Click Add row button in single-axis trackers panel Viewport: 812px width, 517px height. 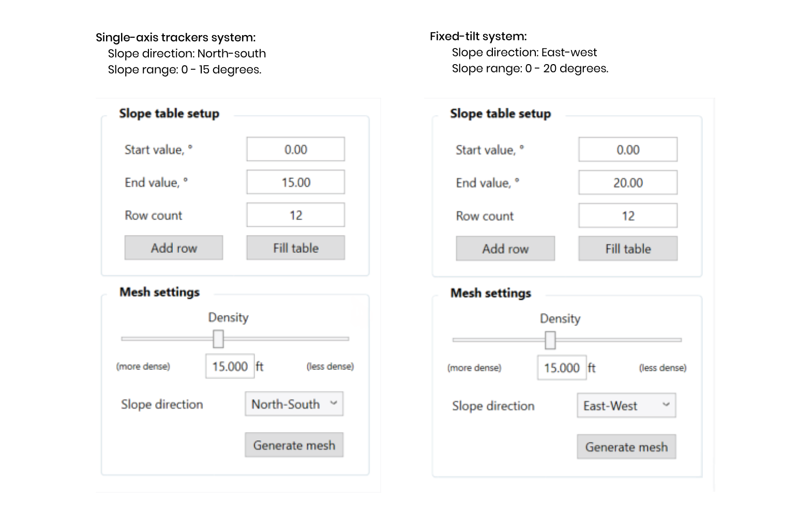(x=174, y=248)
